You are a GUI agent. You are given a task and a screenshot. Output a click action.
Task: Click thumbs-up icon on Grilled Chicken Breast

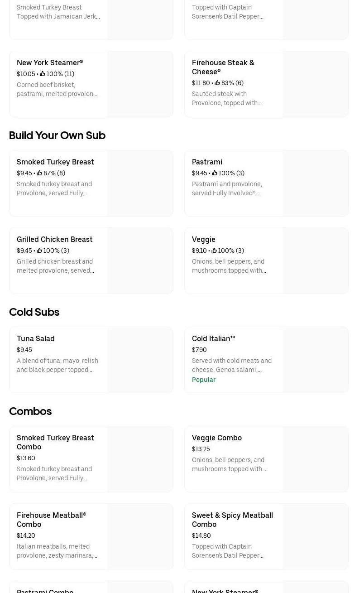39,251
